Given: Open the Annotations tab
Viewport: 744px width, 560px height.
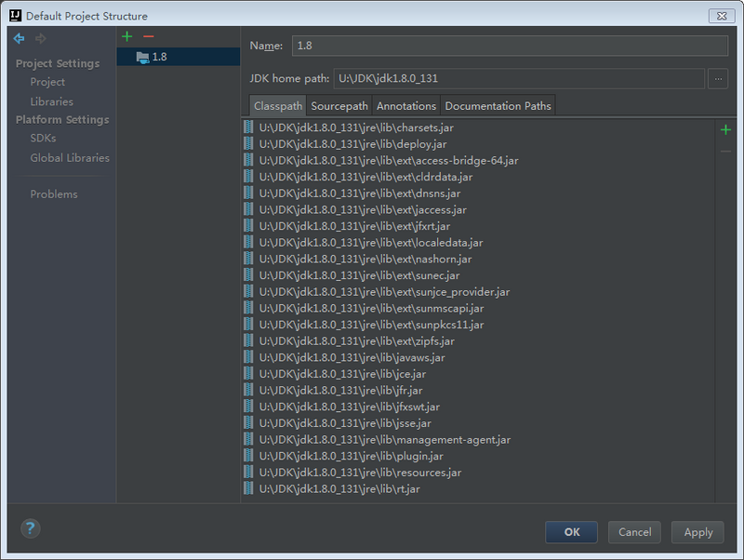Looking at the screenshot, I should pyautogui.click(x=406, y=106).
